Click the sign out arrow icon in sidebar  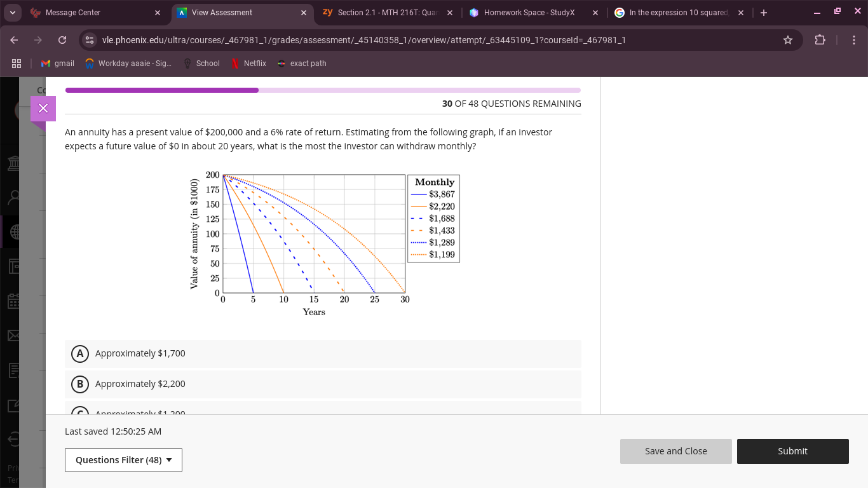[13, 438]
